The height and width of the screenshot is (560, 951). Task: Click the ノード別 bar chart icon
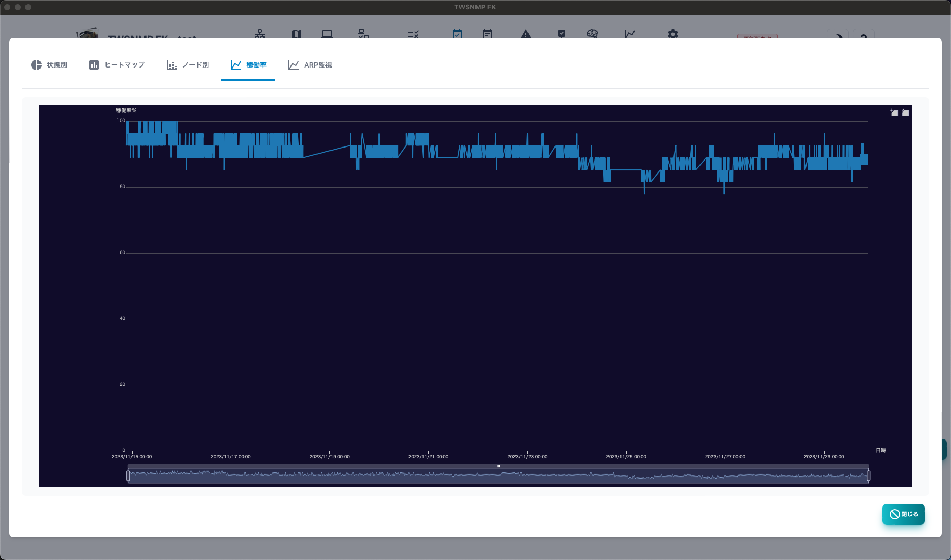pyautogui.click(x=172, y=65)
